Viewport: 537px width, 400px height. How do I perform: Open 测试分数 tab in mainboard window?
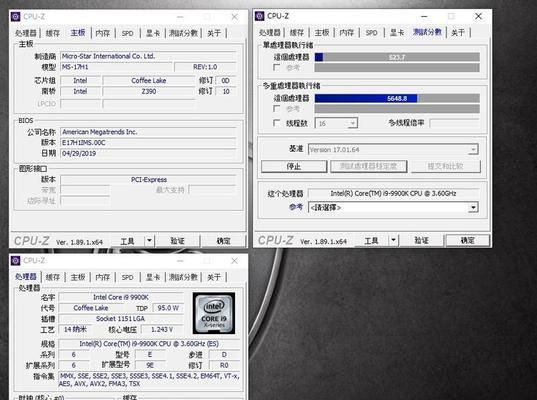pyautogui.click(x=184, y=33)
